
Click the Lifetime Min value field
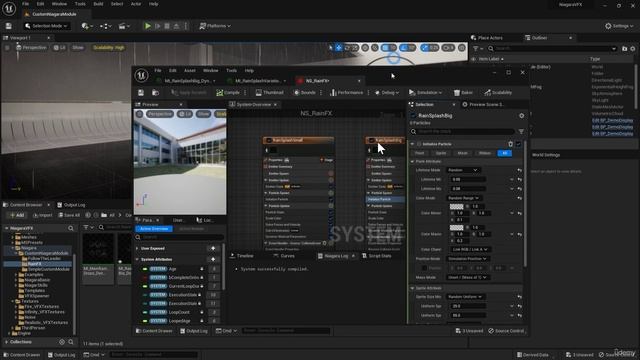pyautogui.click(x=468, y=180)
